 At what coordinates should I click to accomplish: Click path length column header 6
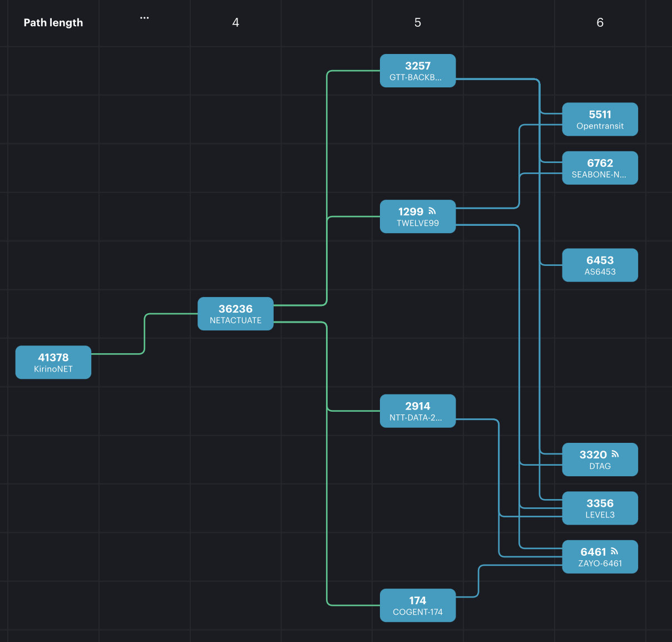(600, 23)
